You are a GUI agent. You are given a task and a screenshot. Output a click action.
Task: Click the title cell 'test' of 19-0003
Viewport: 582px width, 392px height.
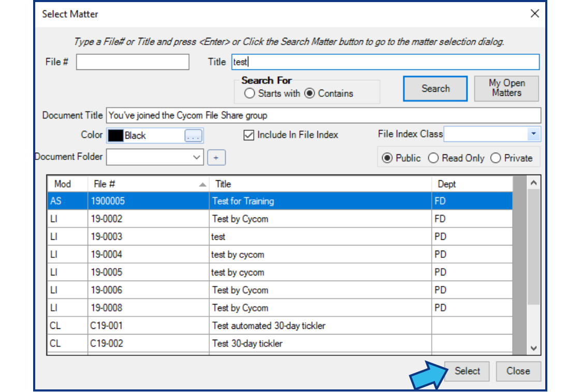pyautogui.click(x=321, y=237)
